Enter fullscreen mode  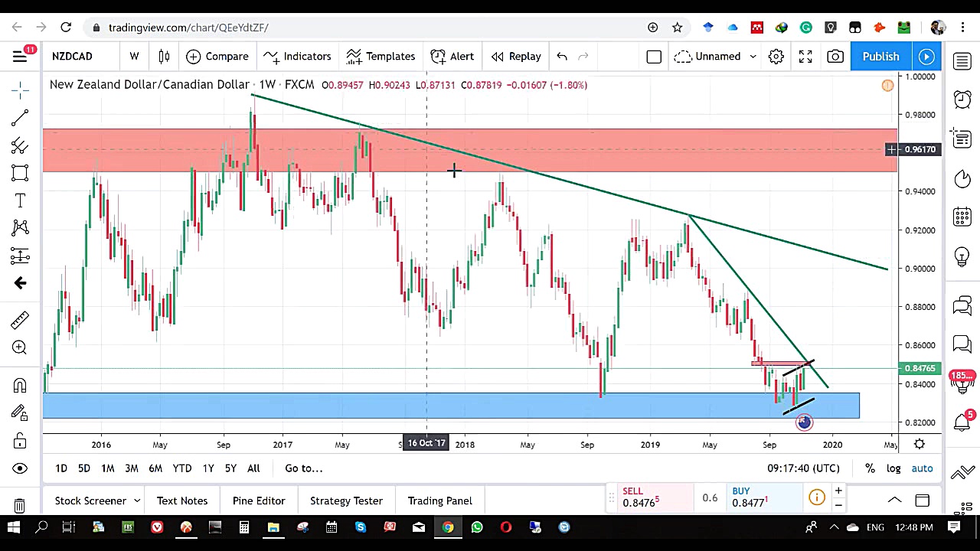click(x=805, y=57)
